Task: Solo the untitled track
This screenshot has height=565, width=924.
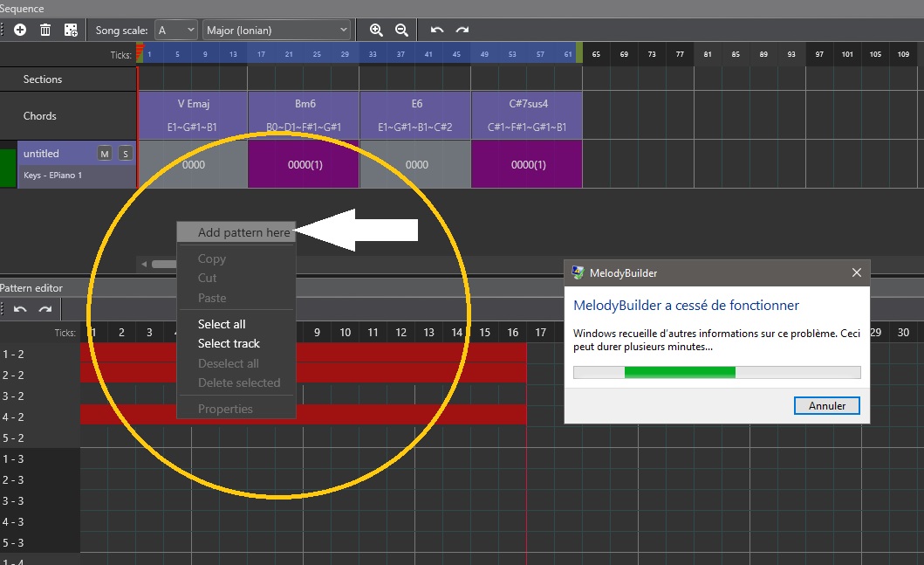Action: 125,154
